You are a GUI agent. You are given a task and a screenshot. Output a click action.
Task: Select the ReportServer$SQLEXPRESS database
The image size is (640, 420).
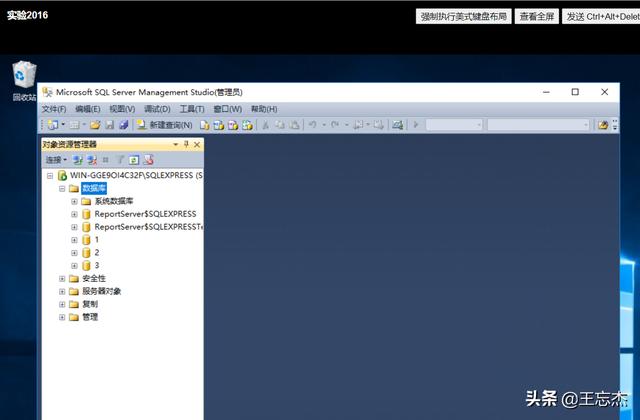[145, 214]
